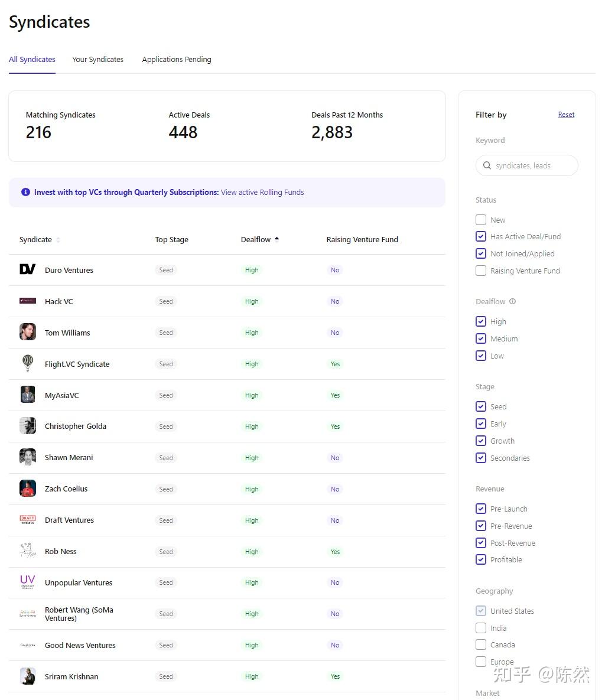
Task: Enable the New status checkbox
Action: [x=481, y=220]
